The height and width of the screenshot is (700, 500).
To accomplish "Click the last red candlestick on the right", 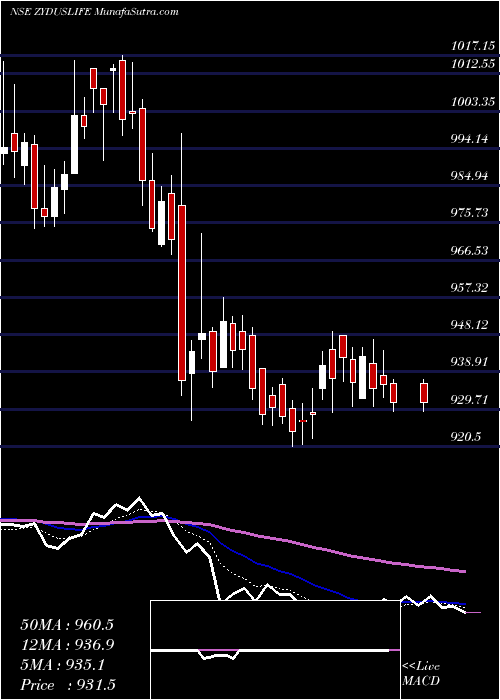I will (424, 393).
